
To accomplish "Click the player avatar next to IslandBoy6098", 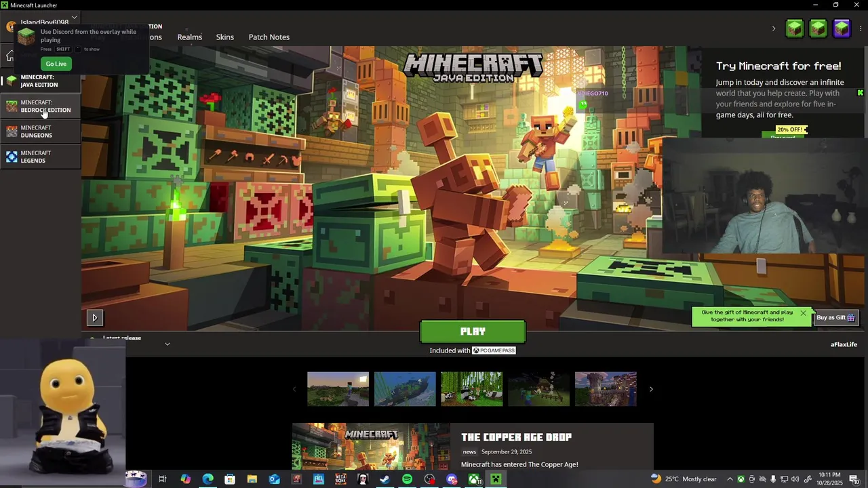I will point(11,26).
